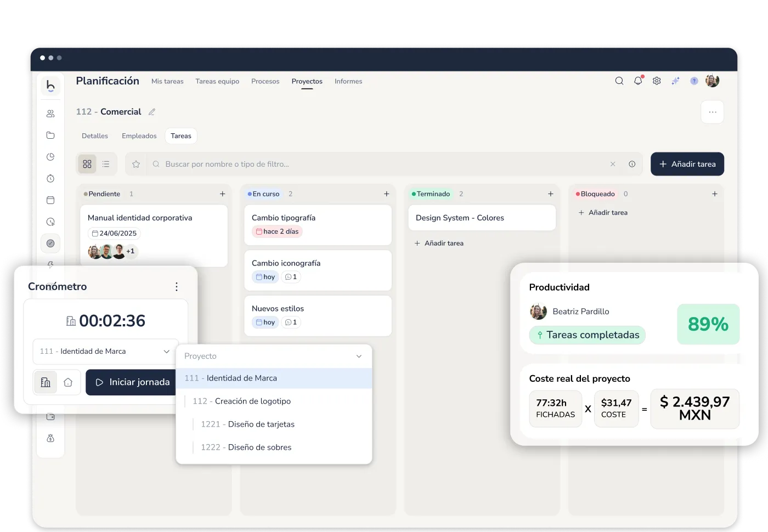The width and height of the screenshot is (768, 532).
Task: Open the Cronómetro three-dot menu
Action: coord(176,287)
